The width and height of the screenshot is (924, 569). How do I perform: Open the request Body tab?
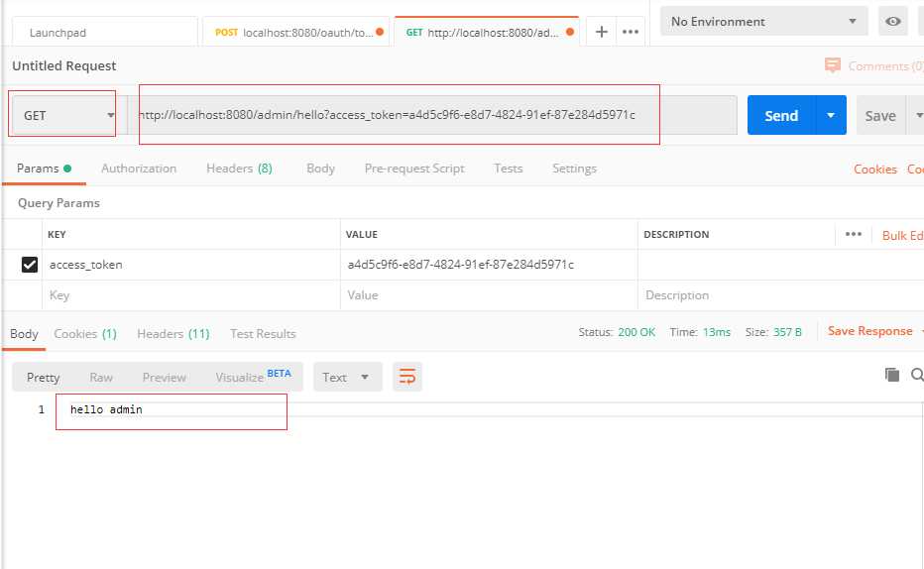[320, 169]
